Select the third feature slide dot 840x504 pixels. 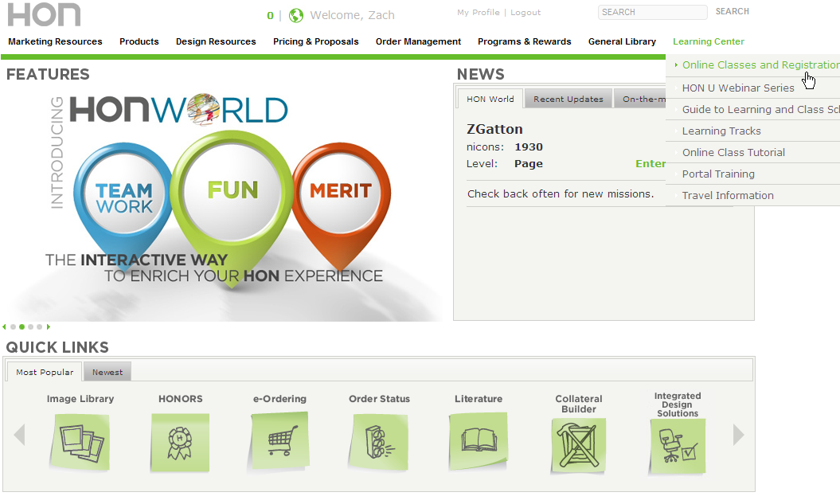[x=30, y=326]
